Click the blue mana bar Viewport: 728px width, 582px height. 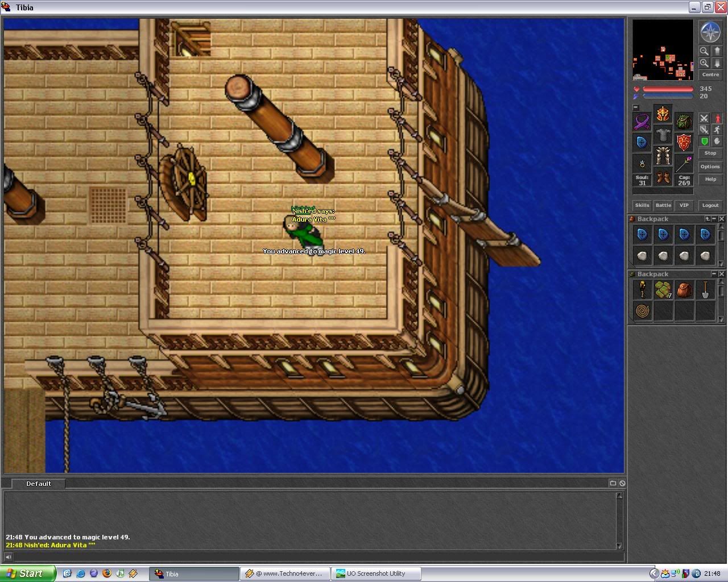pos(668,96)
